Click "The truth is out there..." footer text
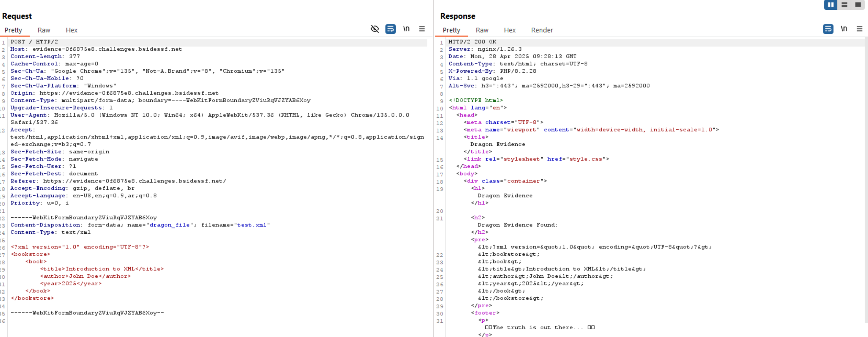Screen dimensions: 868x337 [x=538, y=328]
